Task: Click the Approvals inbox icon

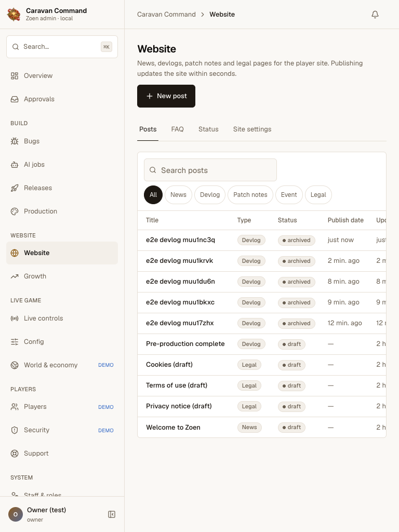Action: click(15, 99)
